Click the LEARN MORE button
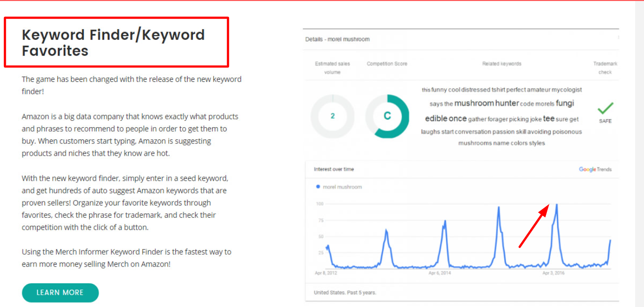644x307 pixels. click(60, 293)
